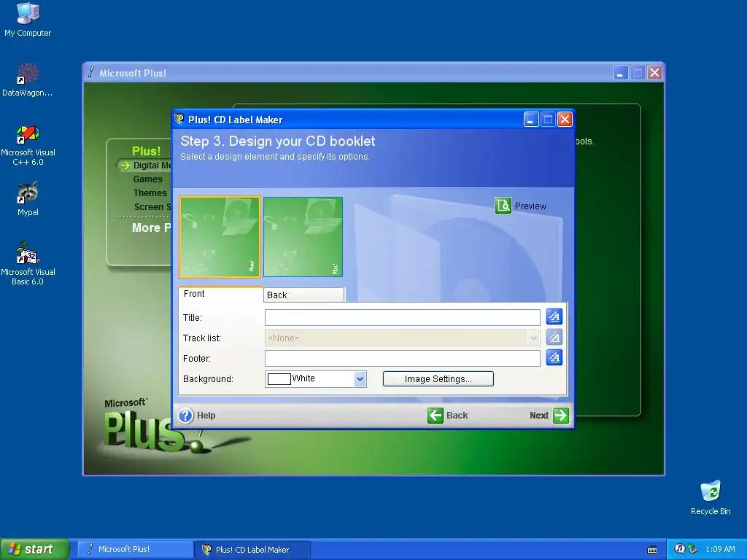Screen dimensions: 747x560
Task: Select Themes in the Plus! menu
Action: tap(150, 192)
